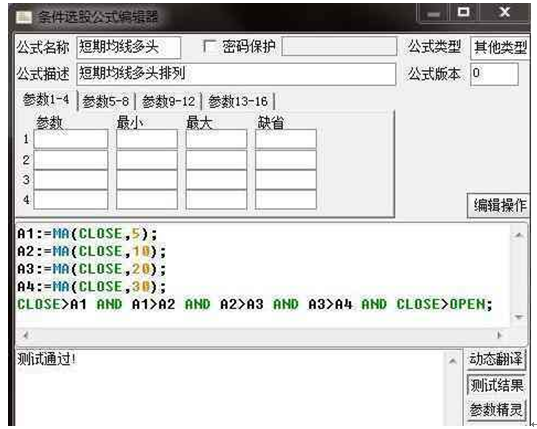Enable the 密码保护 checkbox
The image size is (537, 429).
point(210,47)
